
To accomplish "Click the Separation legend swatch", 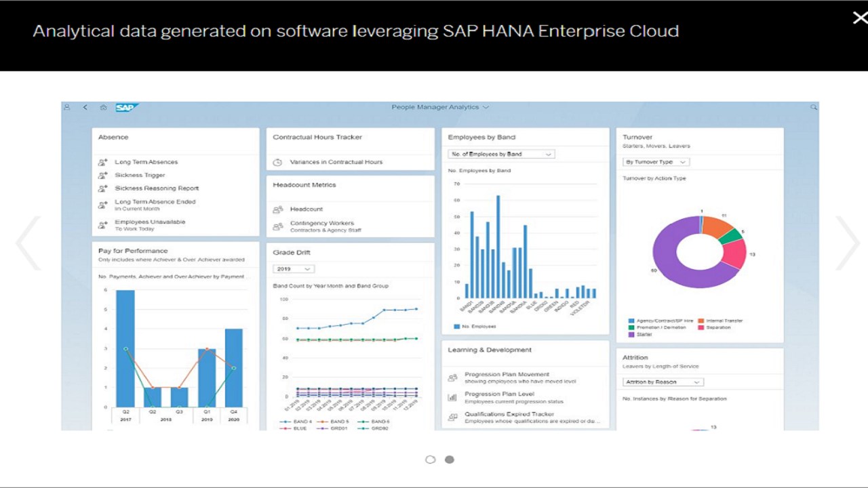I will coord(701,327).
